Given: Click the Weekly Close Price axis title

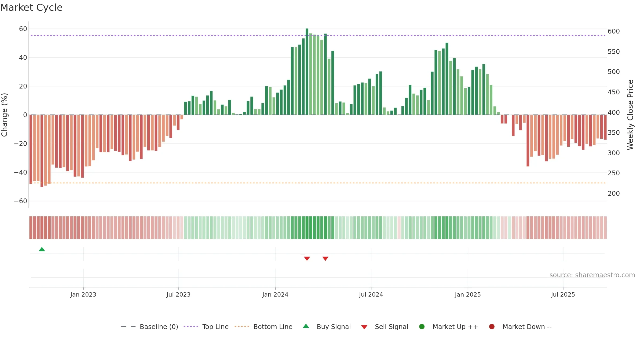Looking at the screenshot, I should (630, 115).
